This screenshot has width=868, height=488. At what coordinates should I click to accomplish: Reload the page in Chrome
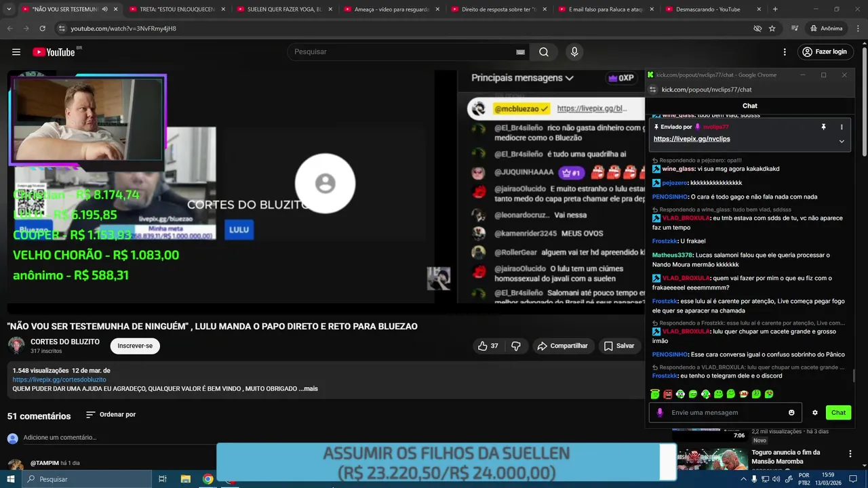click(x=42, y=28)
